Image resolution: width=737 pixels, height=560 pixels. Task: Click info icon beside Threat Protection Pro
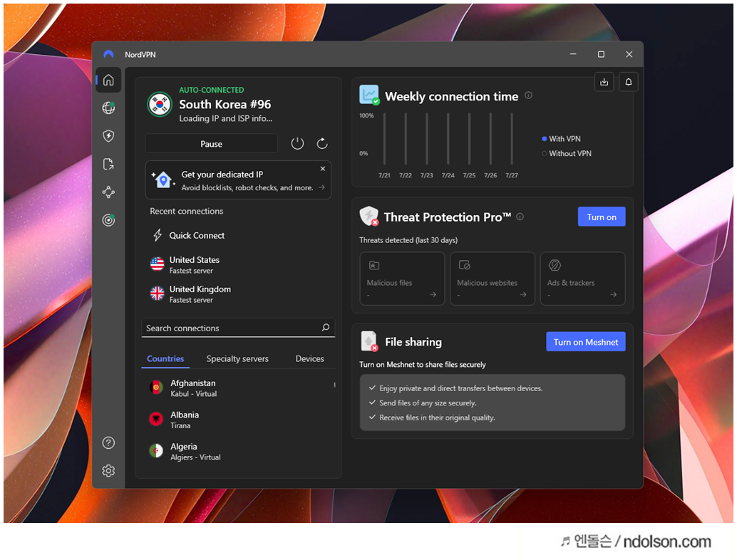520,217
